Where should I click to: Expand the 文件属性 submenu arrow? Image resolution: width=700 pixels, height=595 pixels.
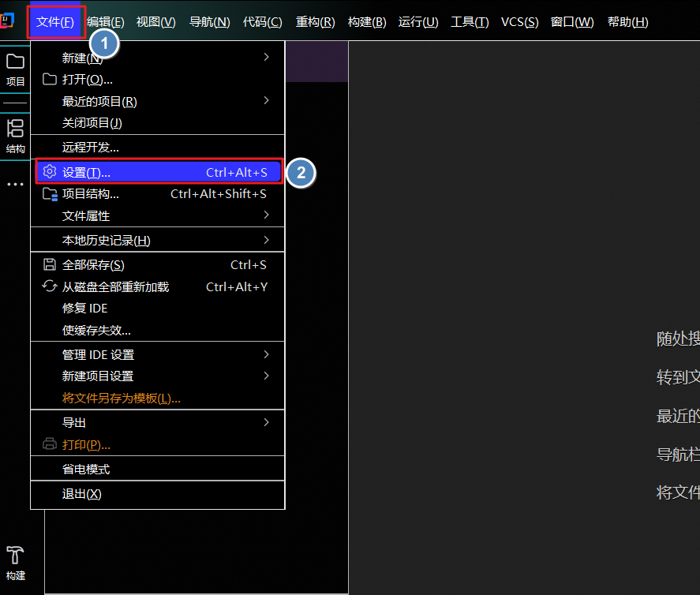(267, 215)
